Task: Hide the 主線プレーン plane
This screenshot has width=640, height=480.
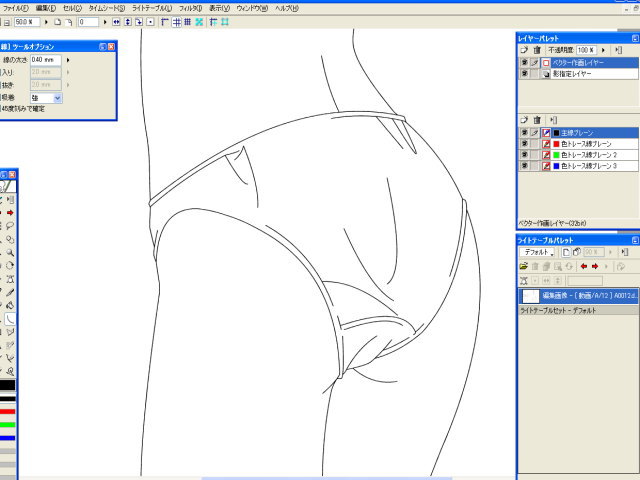Action: (524, 133)
